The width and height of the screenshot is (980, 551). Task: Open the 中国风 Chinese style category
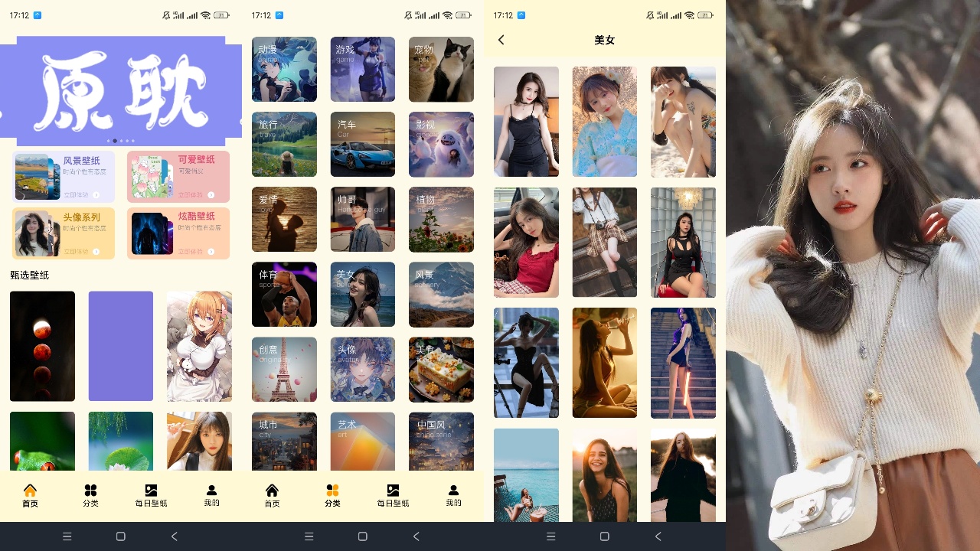click(441, 442)
